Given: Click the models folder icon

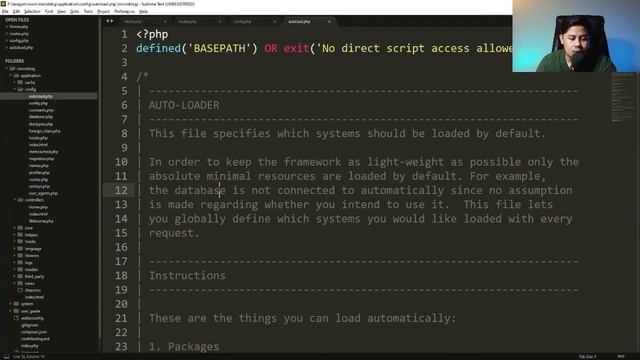Looking at the screenshot, I should point(20,269).
